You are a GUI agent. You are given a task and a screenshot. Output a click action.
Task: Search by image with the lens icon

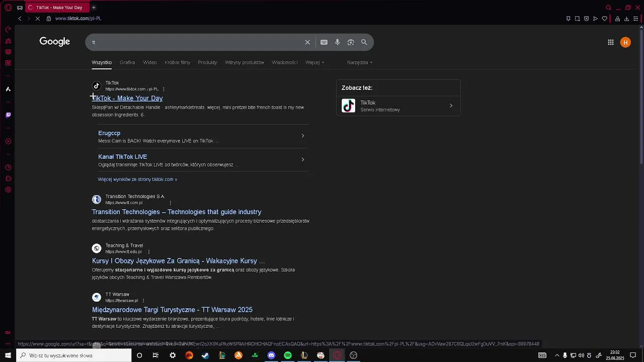coord(351,42)
